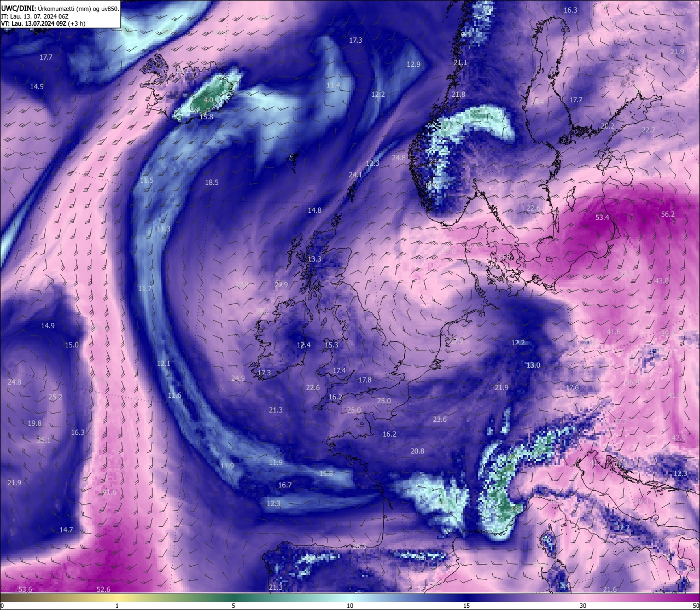
Task: Click the 15.3 value over Irish Sea
Action: (331, 345)
